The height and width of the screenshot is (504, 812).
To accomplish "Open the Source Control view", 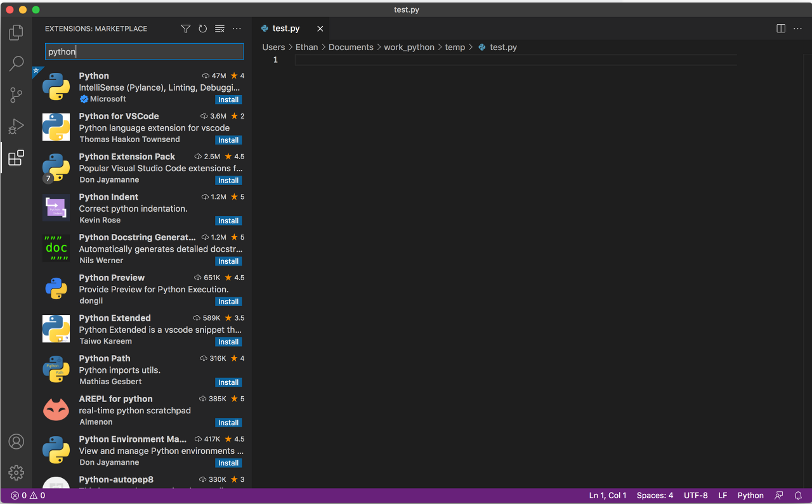I will (16, 95).
